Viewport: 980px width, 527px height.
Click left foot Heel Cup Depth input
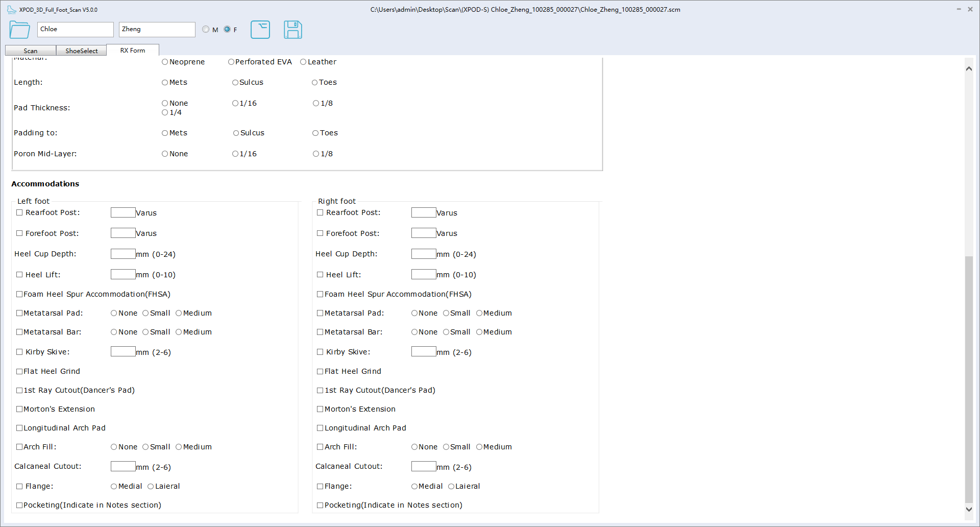[123, 254]
